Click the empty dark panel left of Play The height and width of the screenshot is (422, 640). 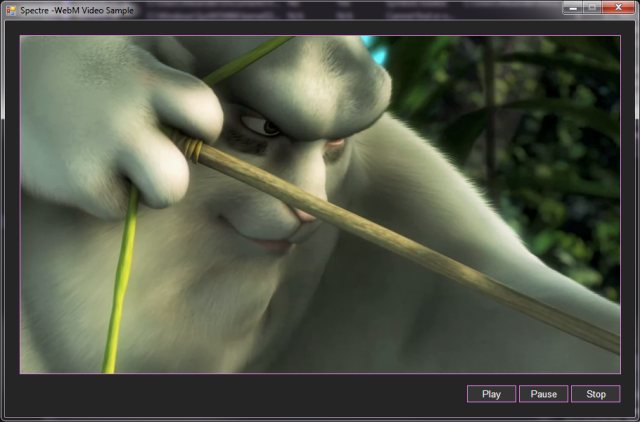[x=240, y=394]
